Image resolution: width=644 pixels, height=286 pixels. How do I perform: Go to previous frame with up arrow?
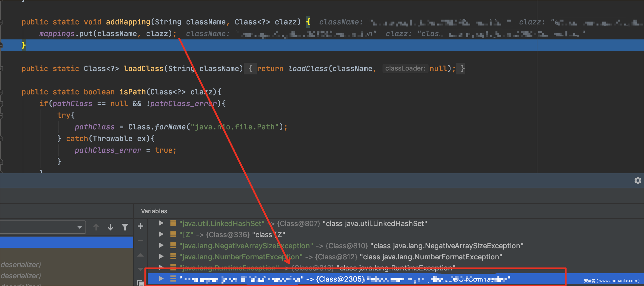coord(96,227)
